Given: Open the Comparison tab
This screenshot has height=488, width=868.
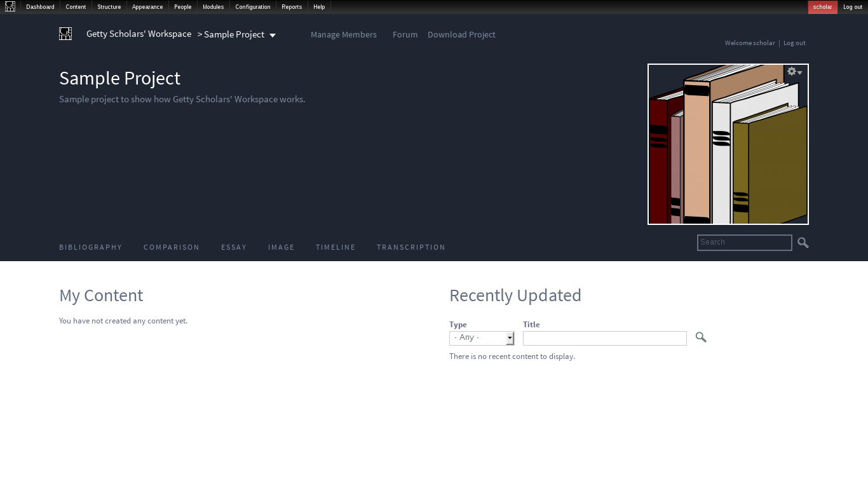Looking at the screenshot, I should point(172,247).
